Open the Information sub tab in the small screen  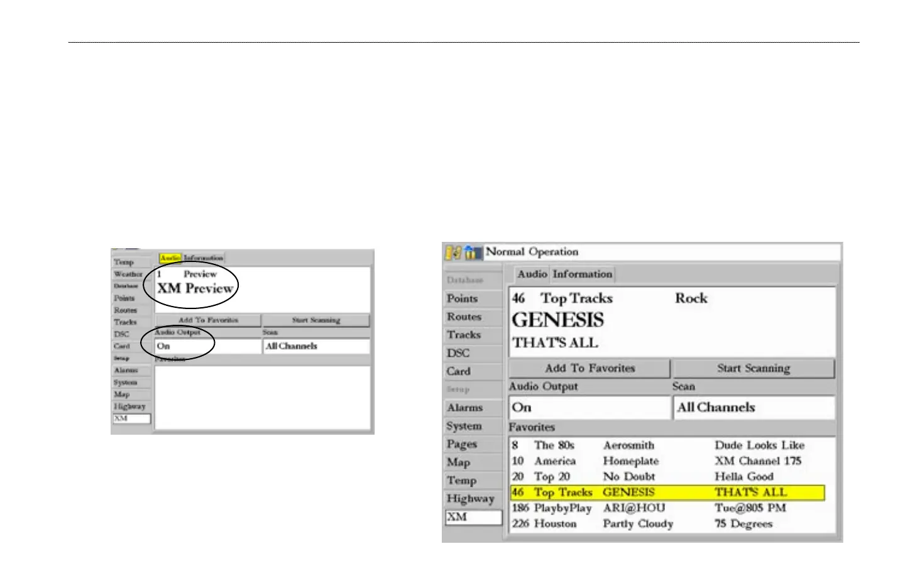203,258
